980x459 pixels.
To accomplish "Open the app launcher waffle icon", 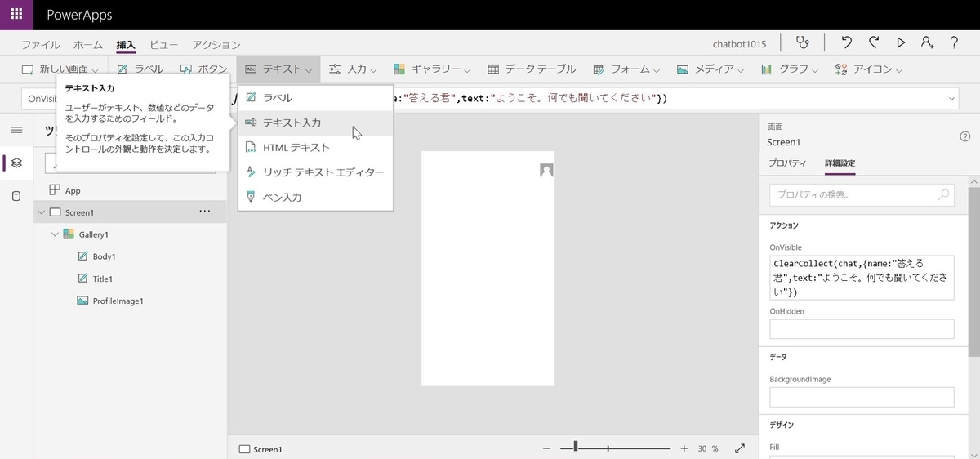I will [x=16, y=15].
